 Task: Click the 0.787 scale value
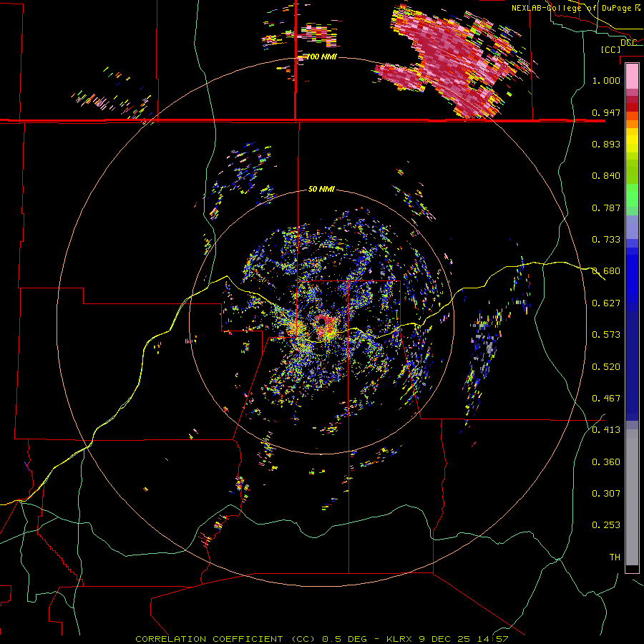tap(606, 208)
